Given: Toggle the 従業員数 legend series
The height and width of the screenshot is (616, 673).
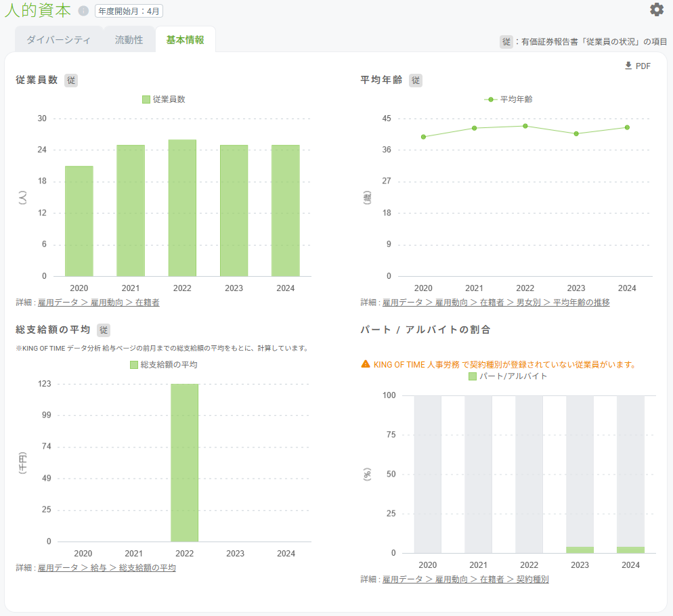Looking at the screenshot, I should tap(164, 100).
